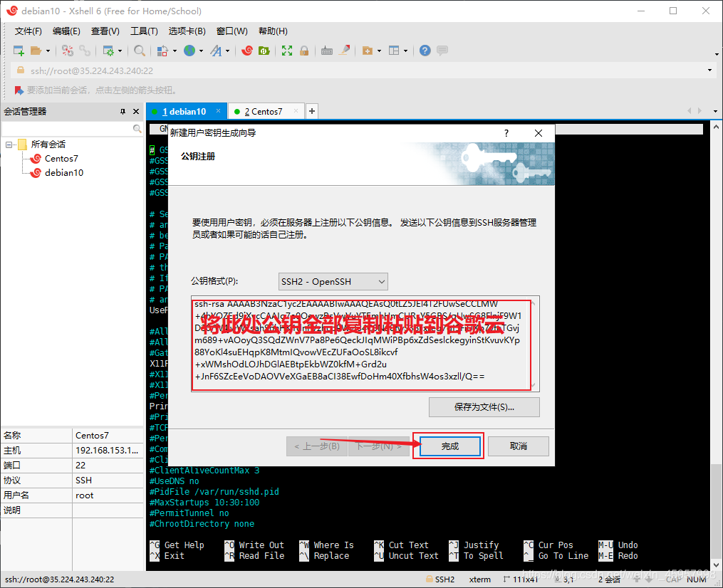Open the dropdown beside the Font icon
723x588 pixels.
tap(227, 51)
